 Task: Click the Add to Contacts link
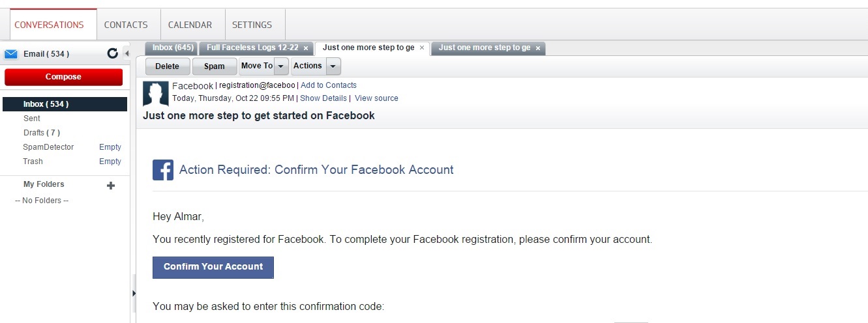[329, 85]
